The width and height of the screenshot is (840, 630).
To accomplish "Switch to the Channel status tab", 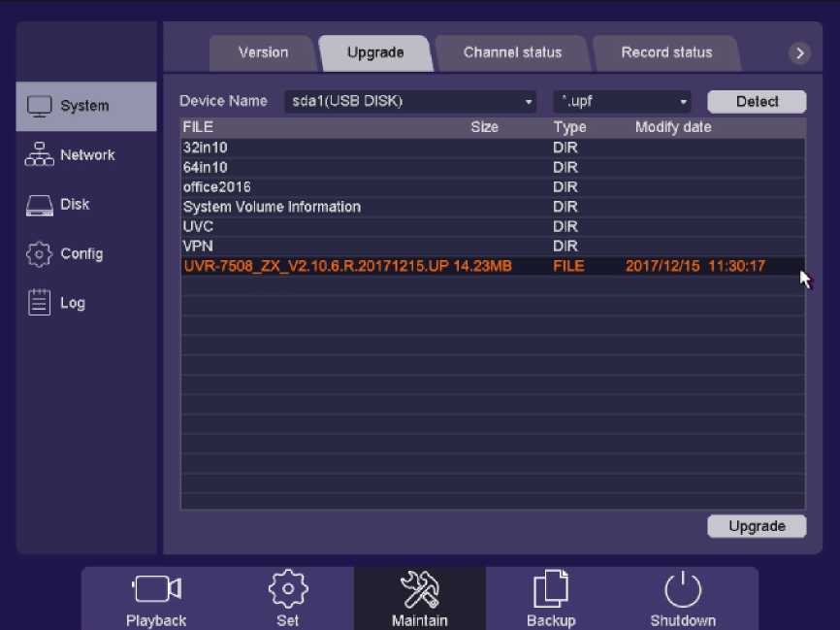I will (x=512, y=52).
